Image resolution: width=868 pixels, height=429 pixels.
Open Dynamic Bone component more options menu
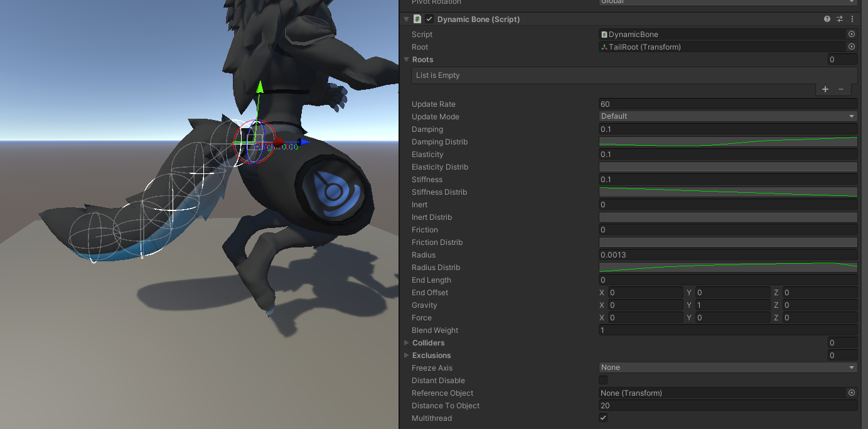coord(852,19)
